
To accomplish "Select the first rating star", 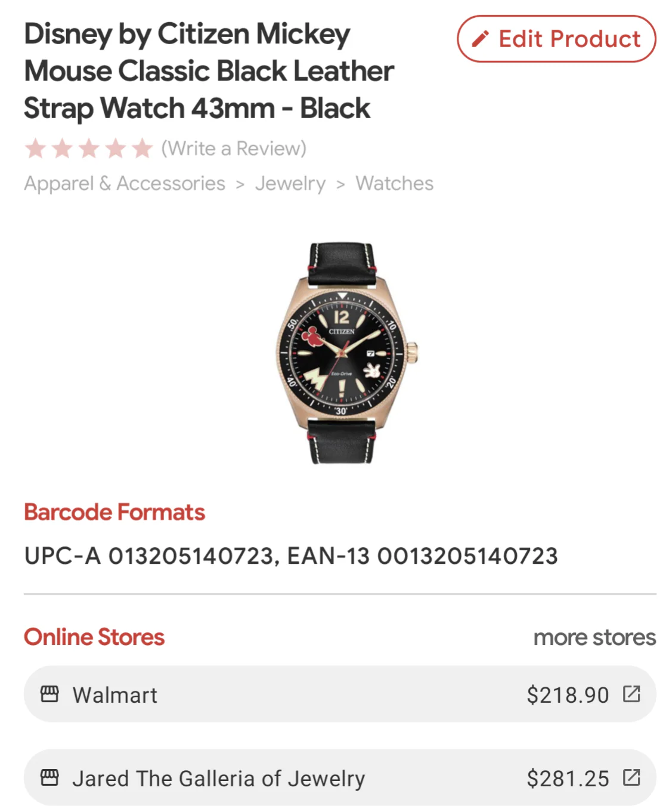I will [x=36, y=149].
